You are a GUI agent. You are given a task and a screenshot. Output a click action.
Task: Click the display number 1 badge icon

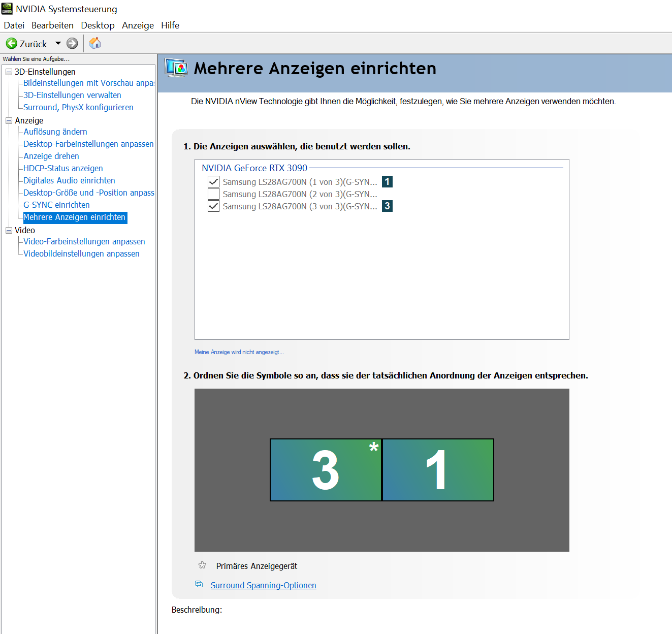click(387, 181)
